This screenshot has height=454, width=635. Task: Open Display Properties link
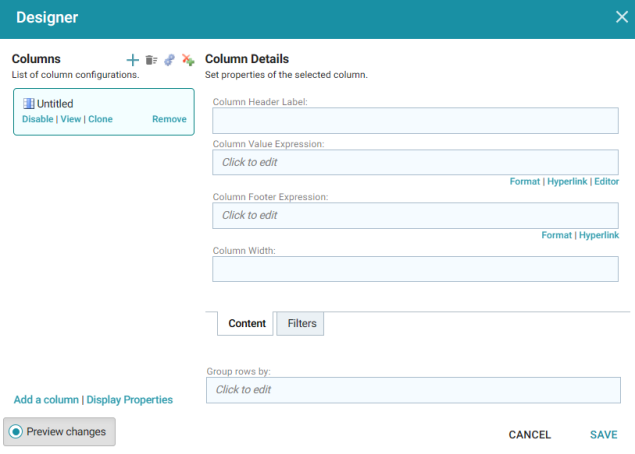tap(130, 400)
